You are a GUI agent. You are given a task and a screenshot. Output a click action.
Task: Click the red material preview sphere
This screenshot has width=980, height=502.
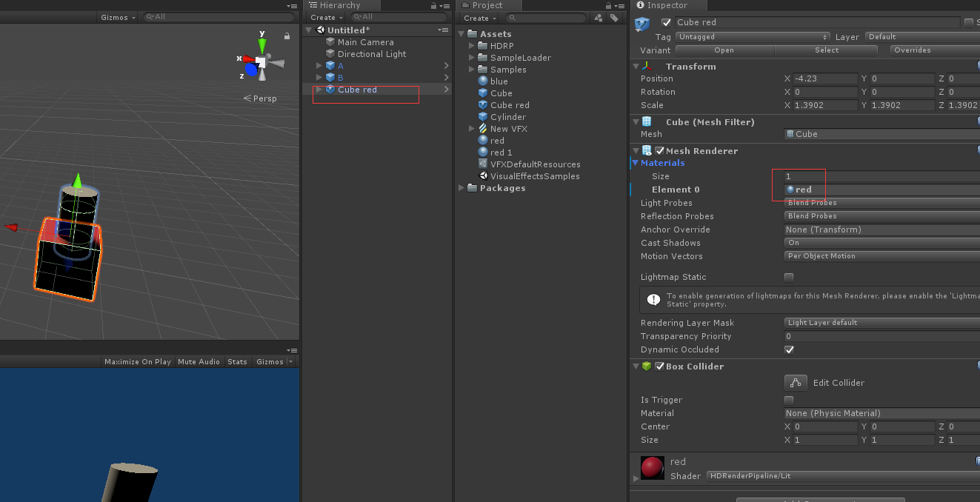point(652,466)
